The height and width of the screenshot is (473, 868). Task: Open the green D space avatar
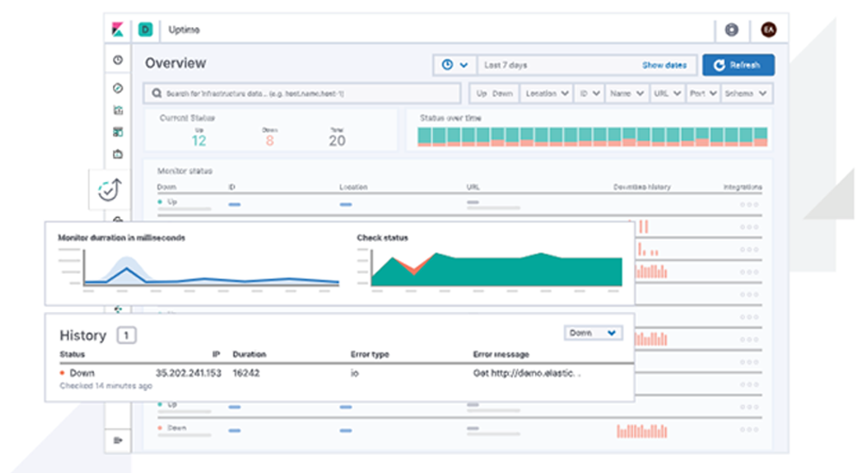tap(146, 30)
